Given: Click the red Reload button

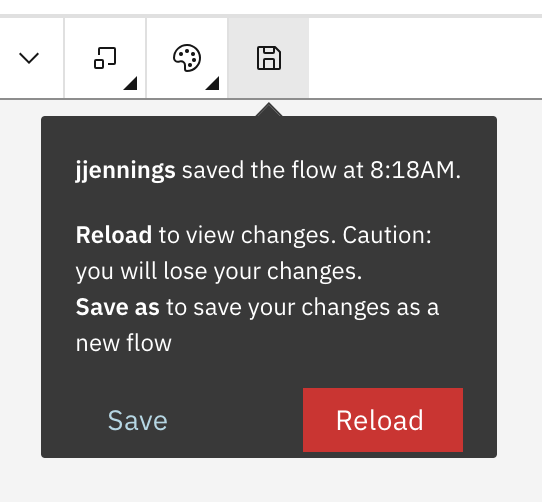Looking at the screenshot, I should [383, 420].
